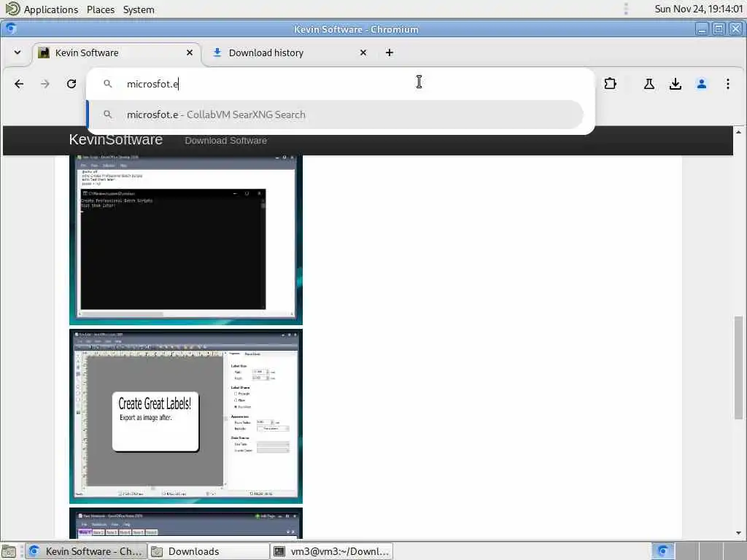Open the tab search dropdown arrow

point(18,52)
